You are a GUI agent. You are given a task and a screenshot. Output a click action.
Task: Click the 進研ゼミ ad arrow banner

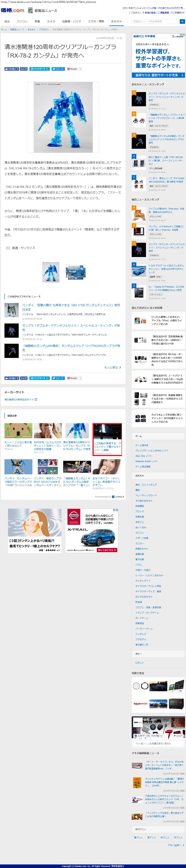[158, 75]
